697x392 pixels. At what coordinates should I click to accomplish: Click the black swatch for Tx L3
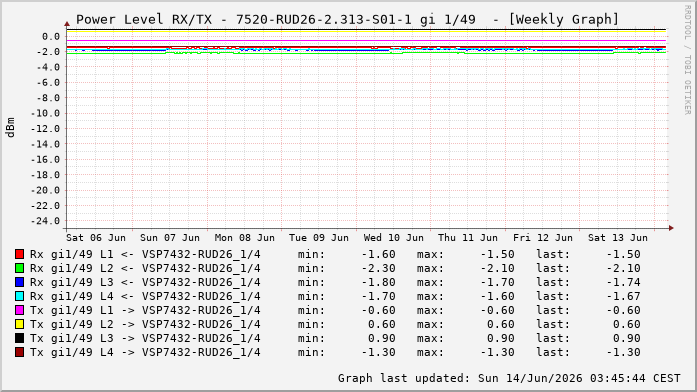pyautogui.click(x=19, y=338)
